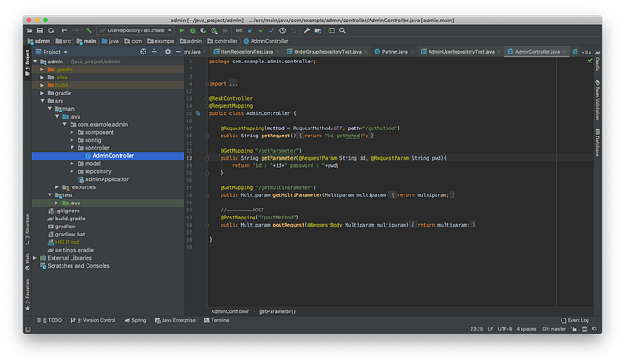This screenshot has height=364, width=625.
Task: Select build.gradle file in project tree
Action: coord(71,219)
